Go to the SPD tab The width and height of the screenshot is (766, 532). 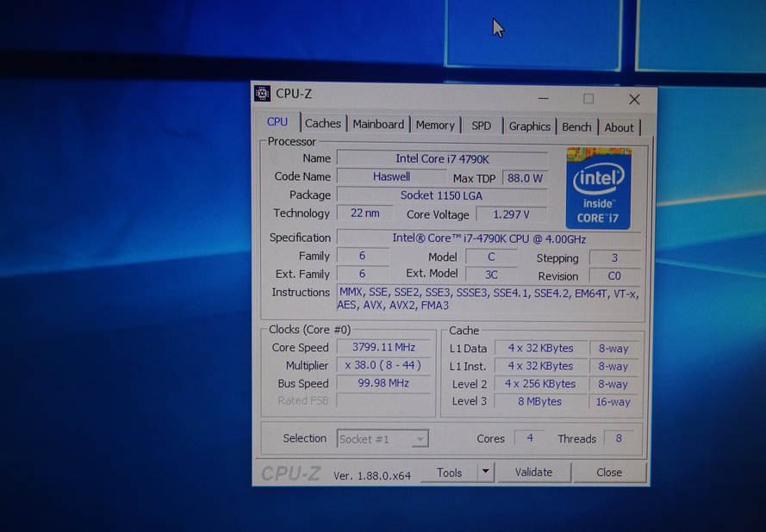(481, 126)
